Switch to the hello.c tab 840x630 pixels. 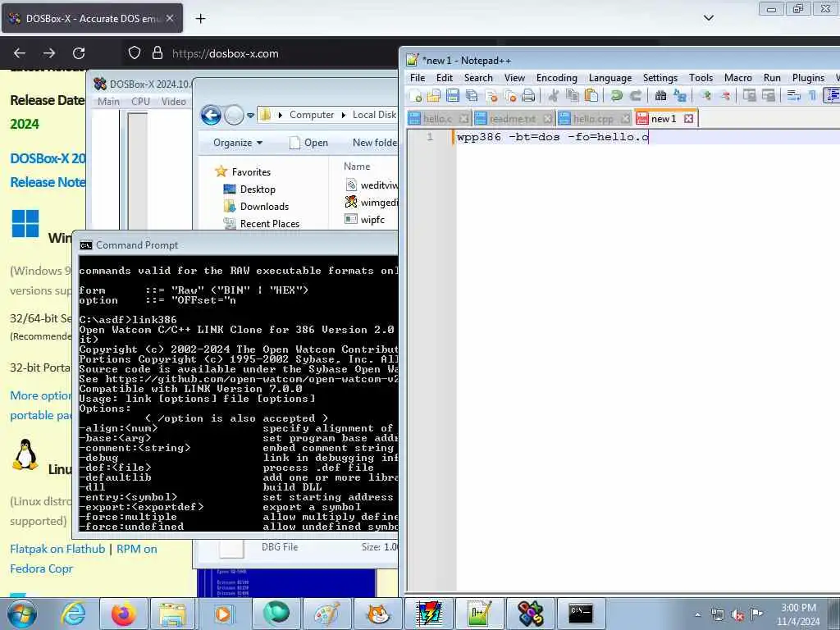click(x=438, y=118)
